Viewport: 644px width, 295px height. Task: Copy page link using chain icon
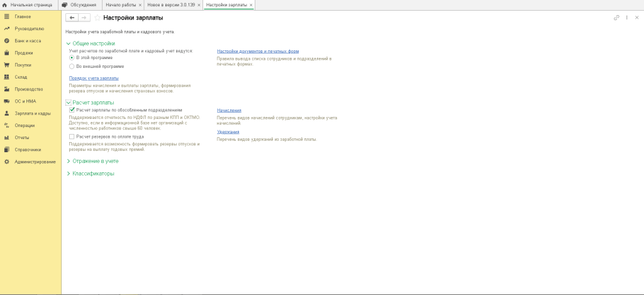(616, 18)
